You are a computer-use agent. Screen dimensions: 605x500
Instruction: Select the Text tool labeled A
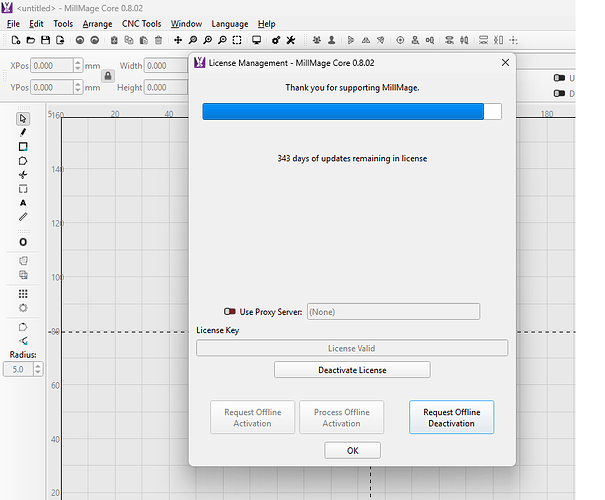[23, 203]
